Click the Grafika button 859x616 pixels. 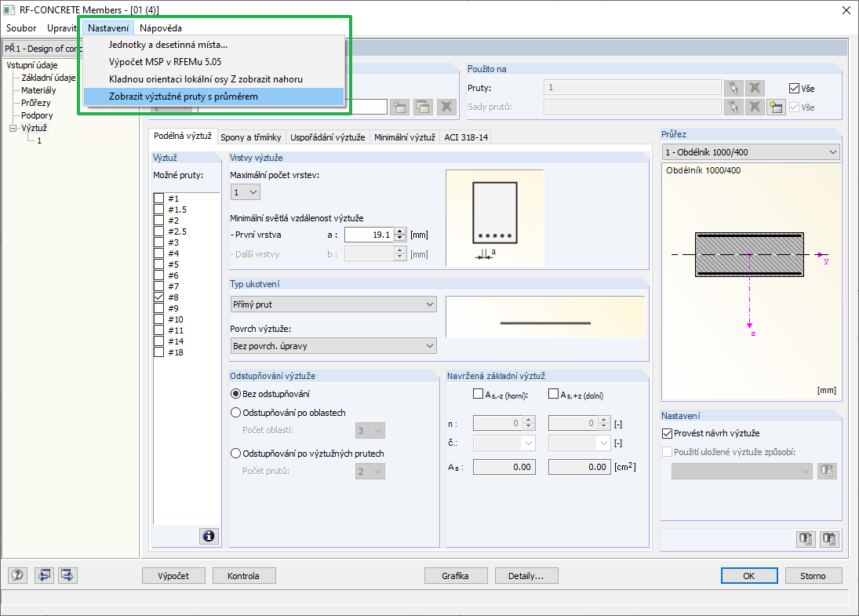(x=455, y=575)
